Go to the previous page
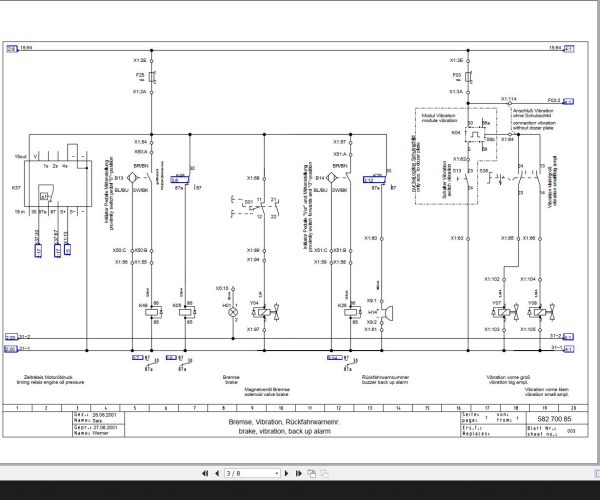The height and width of the screenshot is (500, 600). tap(217, 473)
